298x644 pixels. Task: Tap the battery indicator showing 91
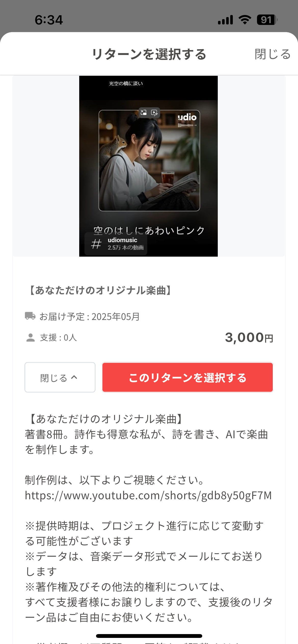(267, 20)
